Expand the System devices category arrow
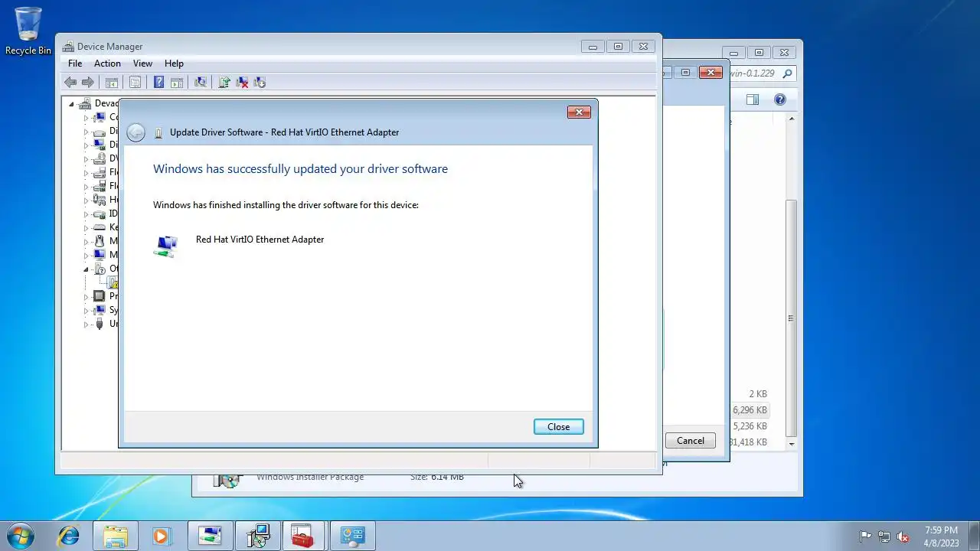This screenshot has width=980, height=551. point(86,311)
